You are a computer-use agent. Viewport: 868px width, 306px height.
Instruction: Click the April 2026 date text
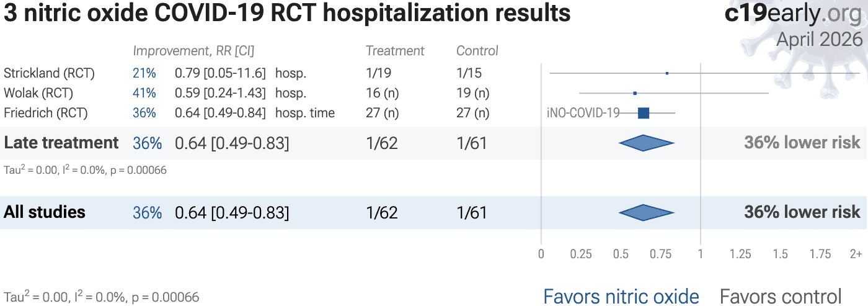(819, 39)
